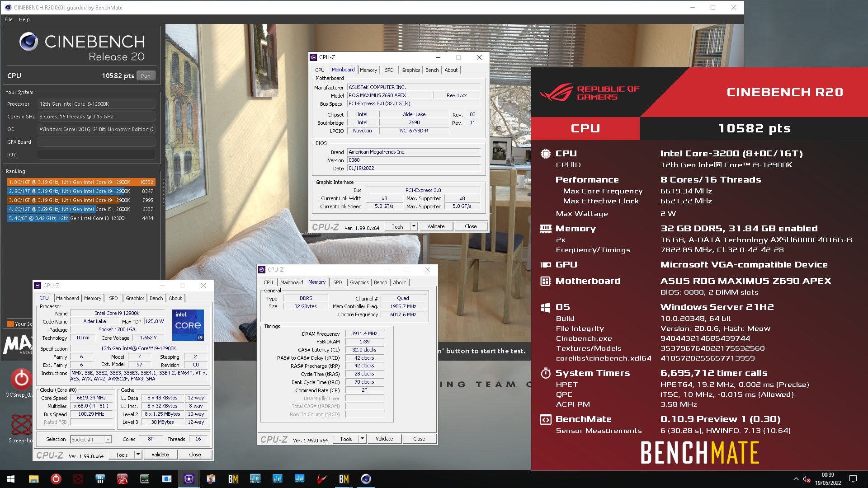Image resolution: width=868 pixels, height=488 pixels.
Task: Select ranking entry with score 10582
Action: click(x=81, y=182)
